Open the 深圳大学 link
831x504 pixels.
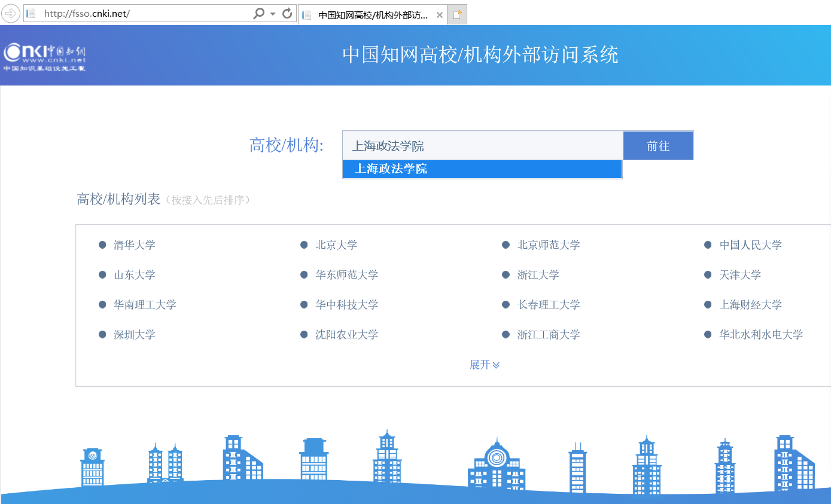tap(134, 335)
